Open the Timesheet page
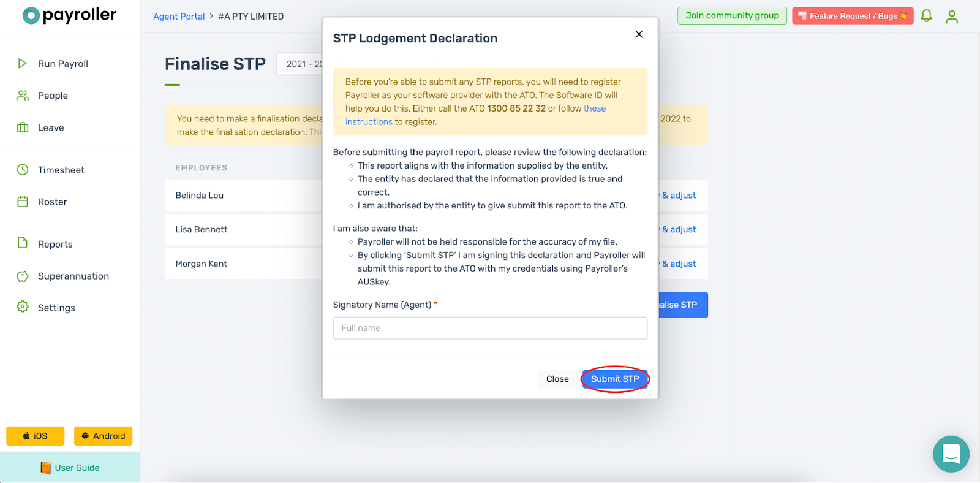Viewport: 980px width, 483px height. pyautogui.click(x=61, y=170)
